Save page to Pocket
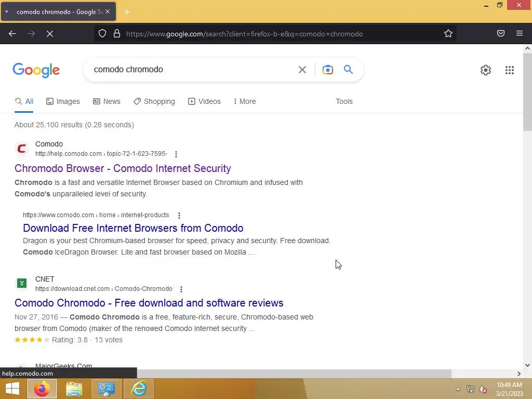The width and height of the screenshot is (532, 399). click(501, 33)
